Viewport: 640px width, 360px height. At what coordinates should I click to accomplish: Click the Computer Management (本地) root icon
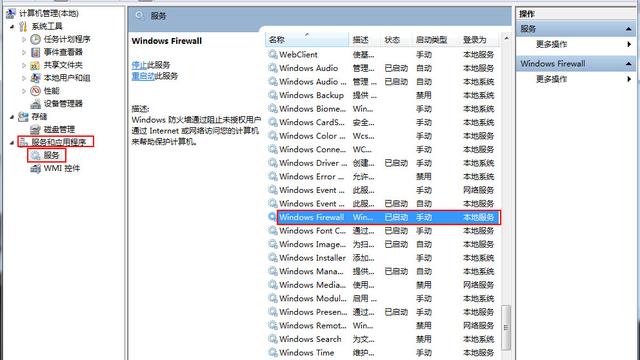coord(11,13)
